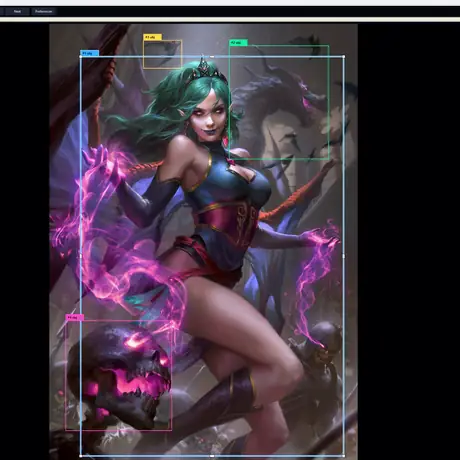Select the pink '#4 obj' annotation label
The image size is (460, 460).
(x=74, y=317)
